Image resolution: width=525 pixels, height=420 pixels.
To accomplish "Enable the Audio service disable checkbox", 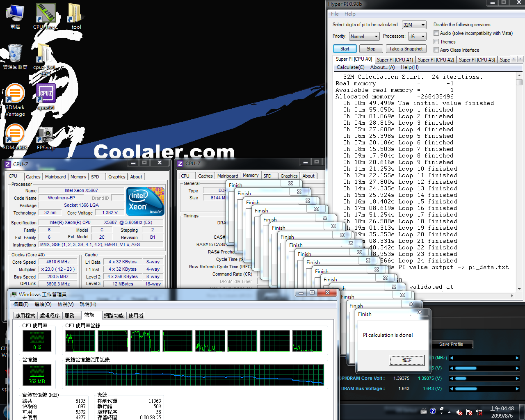I will coord(436,33).
